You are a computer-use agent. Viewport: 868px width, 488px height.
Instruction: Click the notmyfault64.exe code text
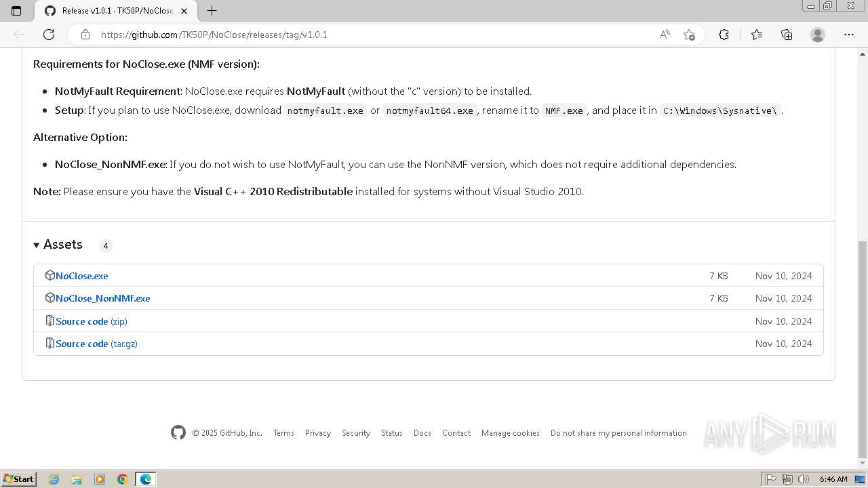(430, 110)
